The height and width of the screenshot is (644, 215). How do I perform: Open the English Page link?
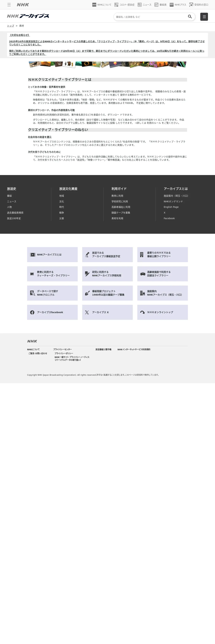coord(171,207)
